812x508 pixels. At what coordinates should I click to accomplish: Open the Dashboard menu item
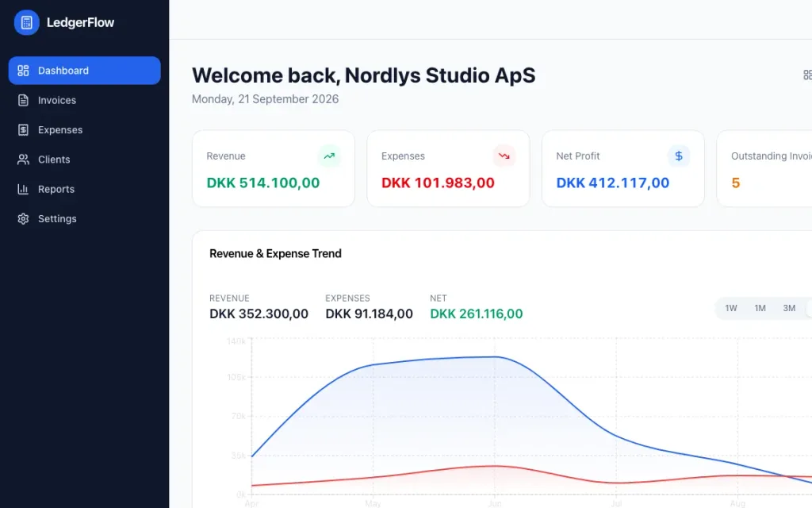(x=84, y=71)
